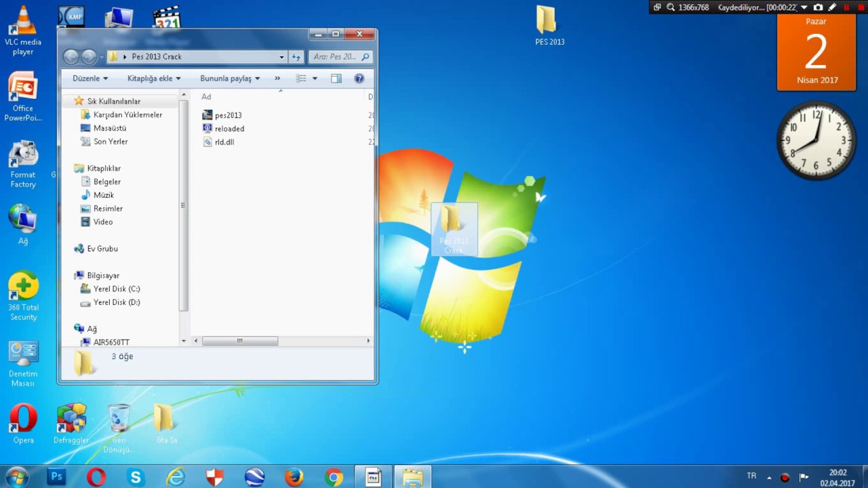Select Ev Grubu in sidebar

[102, 249]
